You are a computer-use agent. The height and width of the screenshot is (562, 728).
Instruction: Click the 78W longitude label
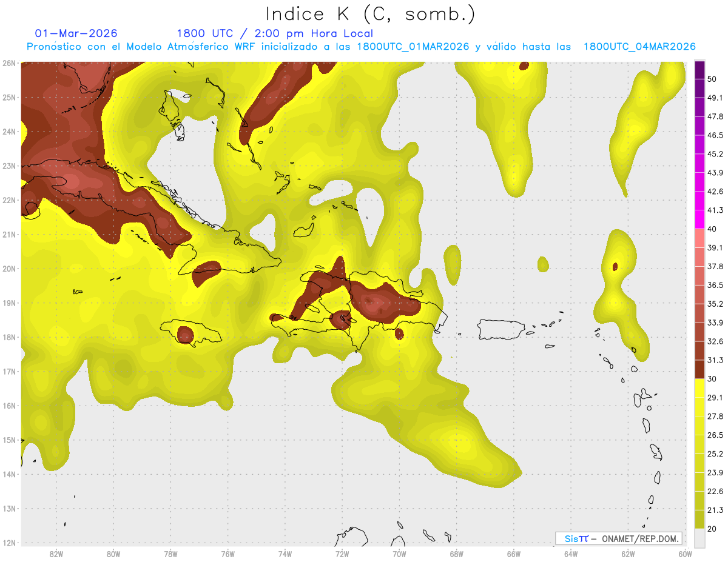point(170,554)
